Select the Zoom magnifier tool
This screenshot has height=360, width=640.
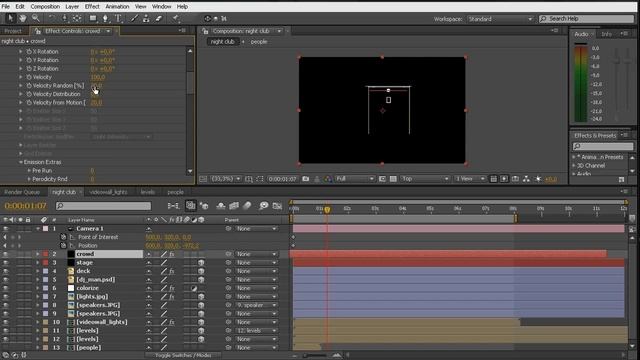[x=36, y=18]
